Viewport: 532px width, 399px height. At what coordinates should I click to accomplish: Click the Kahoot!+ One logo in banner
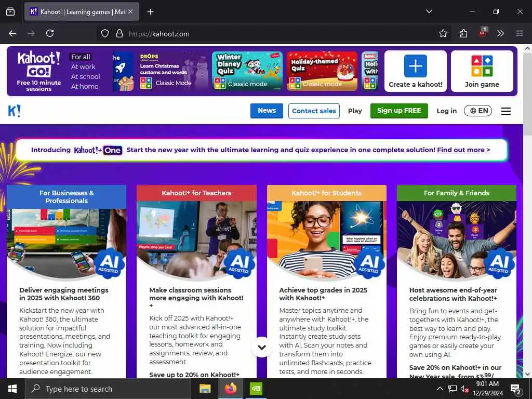click(98, 150)
